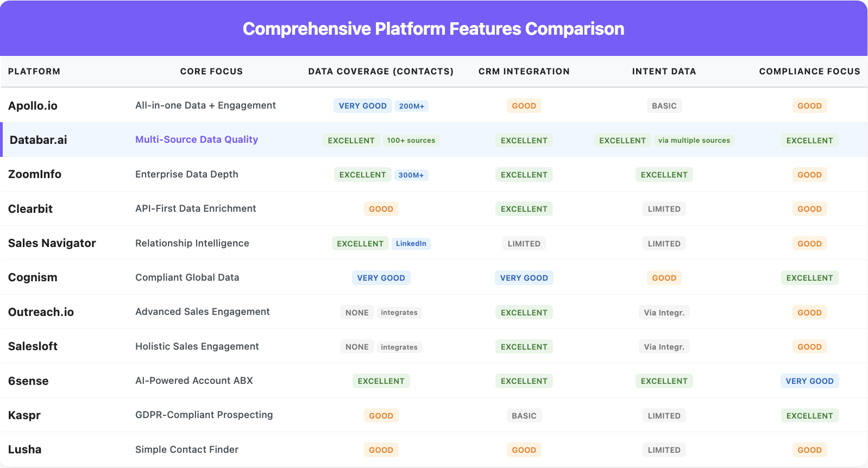The height and width of the screenshot is (468, 868).
Task: Click Salesloft's 'integrates' badge
Action: click(399, 347)
